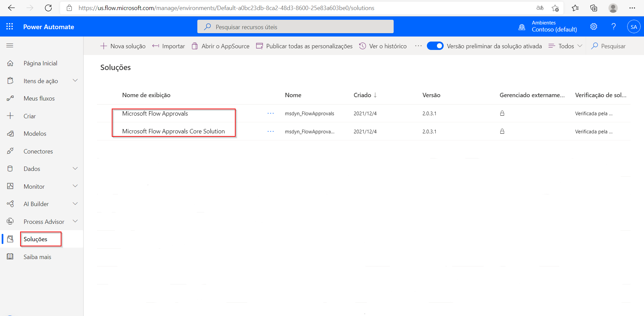644x316 pixels.
Task: Click the Página Inicial home icon
Action: click(x=10, y=63)
